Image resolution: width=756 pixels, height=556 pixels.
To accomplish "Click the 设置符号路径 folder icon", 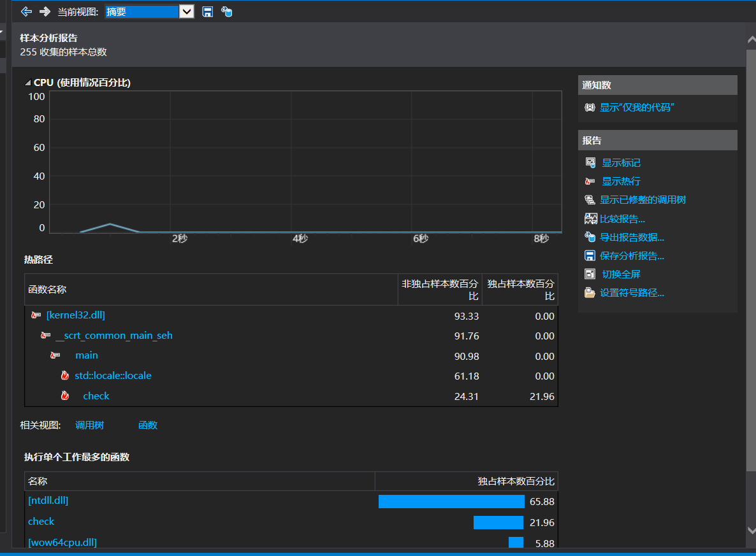I will pos(590,292).
